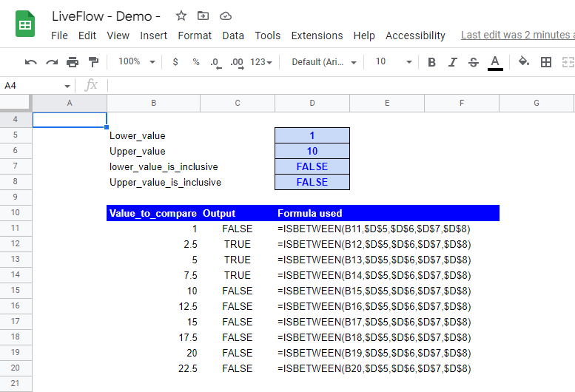The width and height of the screenshot is (575, 392).
Task: Select column B header
Action: pyautogui.click(x=154, y=103)
